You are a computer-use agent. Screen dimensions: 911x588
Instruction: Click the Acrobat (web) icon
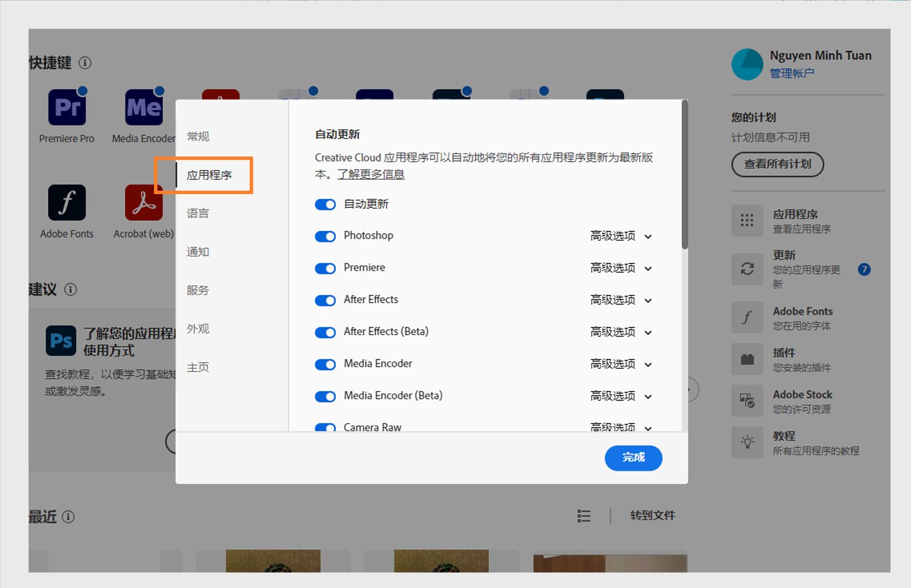click(x=142, y=203)
